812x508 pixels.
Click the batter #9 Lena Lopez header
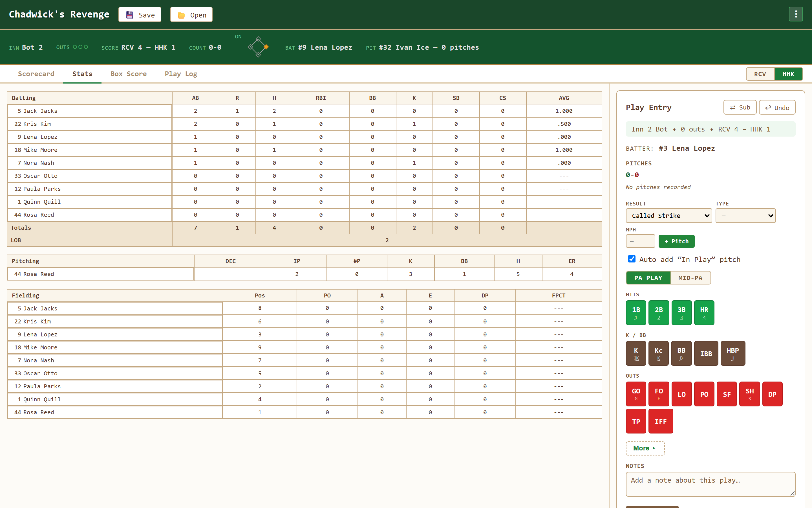click(x=325, y=47)
